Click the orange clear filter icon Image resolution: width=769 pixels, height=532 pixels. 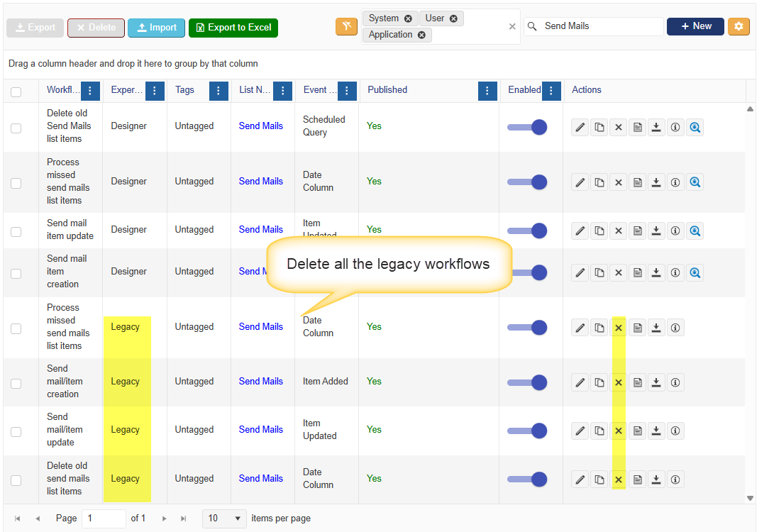(x=346, y=27)
